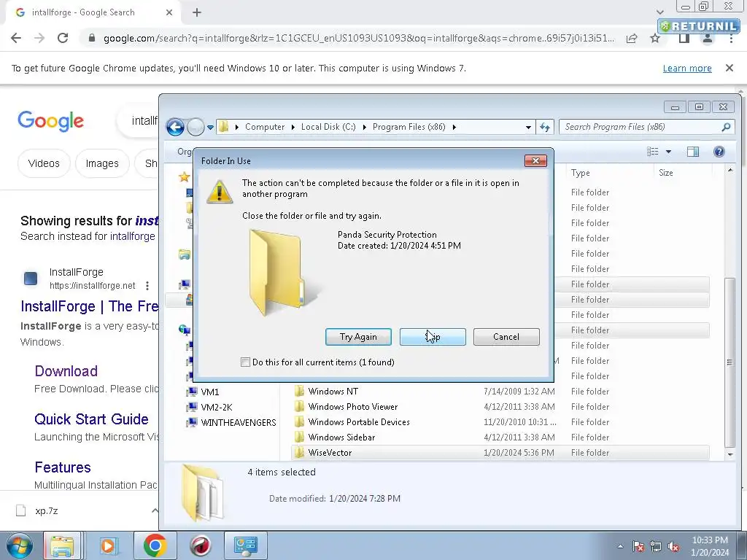Open the Windows Start menu
Screen dimensions: 747x560
click(19, 545)
